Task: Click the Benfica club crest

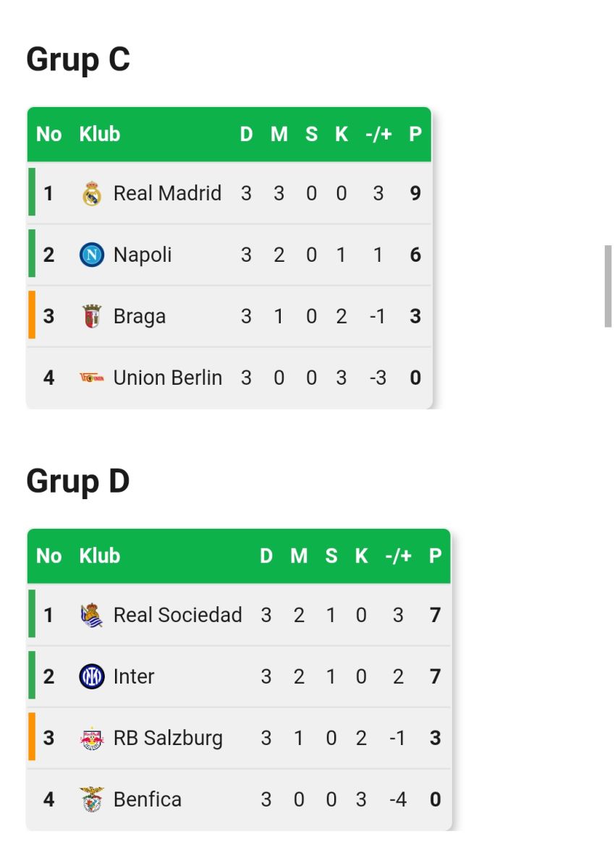Action: click(92, 799)
